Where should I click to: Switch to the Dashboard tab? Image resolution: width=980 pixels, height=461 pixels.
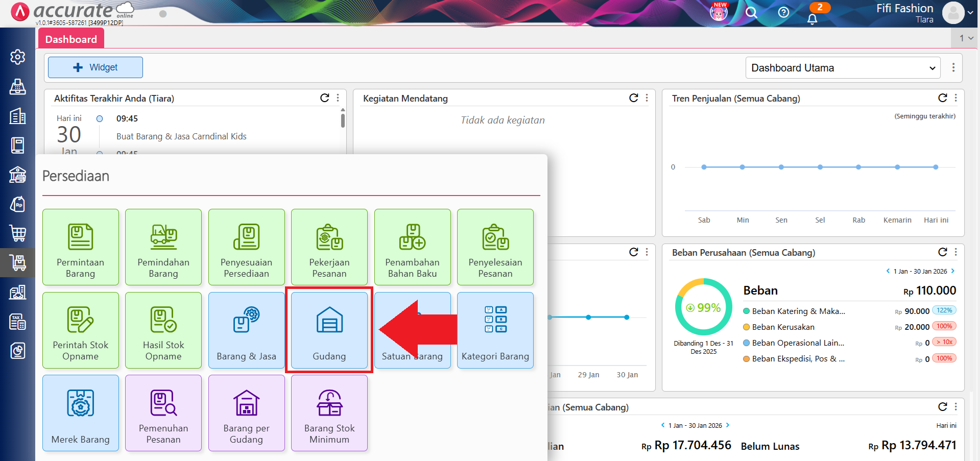coord(71,39)
